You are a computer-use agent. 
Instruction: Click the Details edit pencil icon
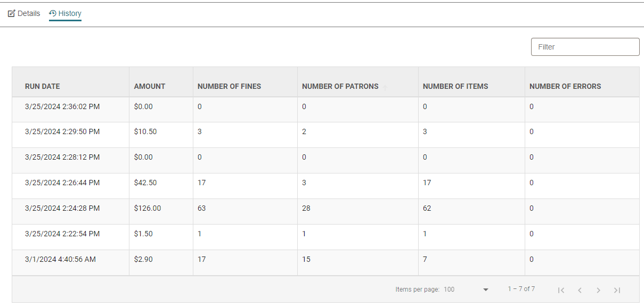[x=11, y=13]
